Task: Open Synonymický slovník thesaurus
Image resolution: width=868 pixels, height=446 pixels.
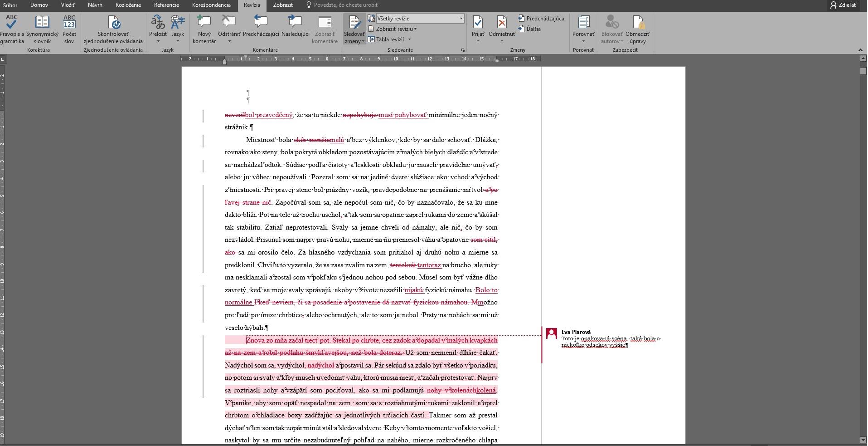Action: (x=42, y=29)
